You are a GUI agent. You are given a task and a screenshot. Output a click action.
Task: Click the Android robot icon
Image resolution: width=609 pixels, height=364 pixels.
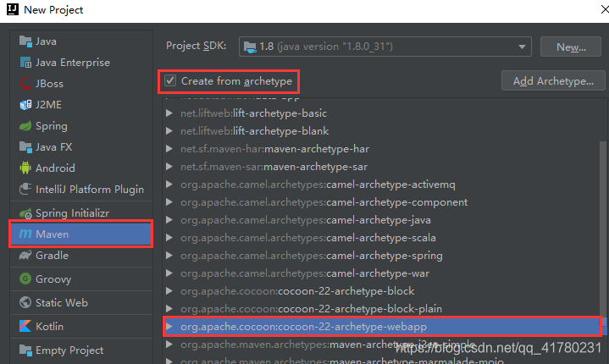[25, 168]
